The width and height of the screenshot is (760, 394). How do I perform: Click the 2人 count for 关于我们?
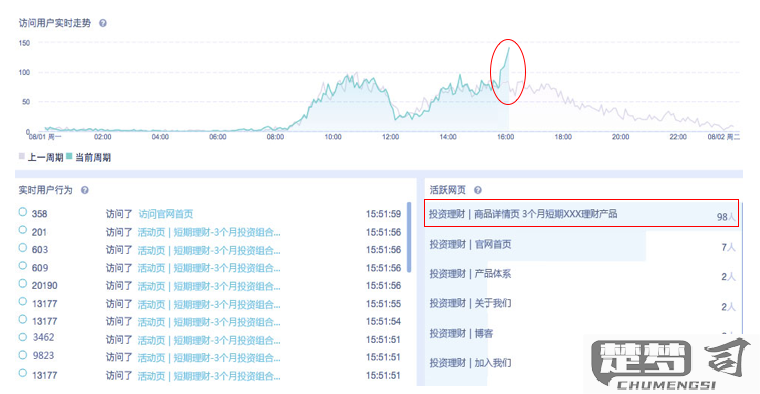(728, 307)
